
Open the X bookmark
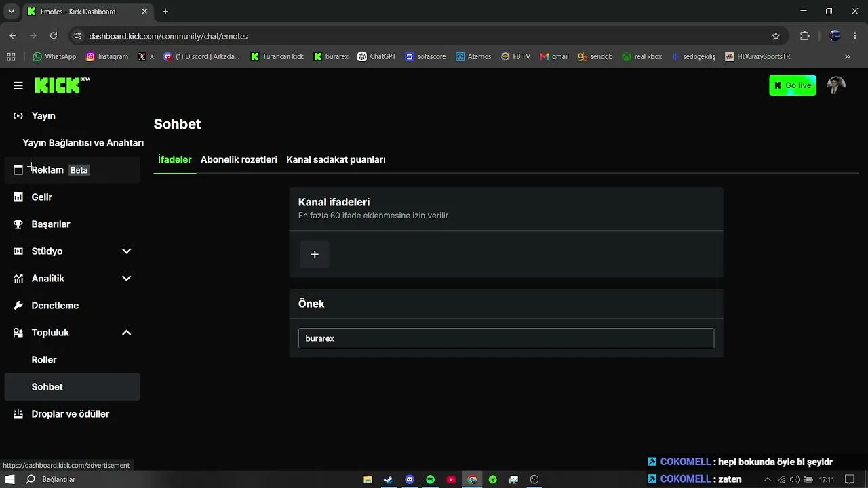[146, 56]
